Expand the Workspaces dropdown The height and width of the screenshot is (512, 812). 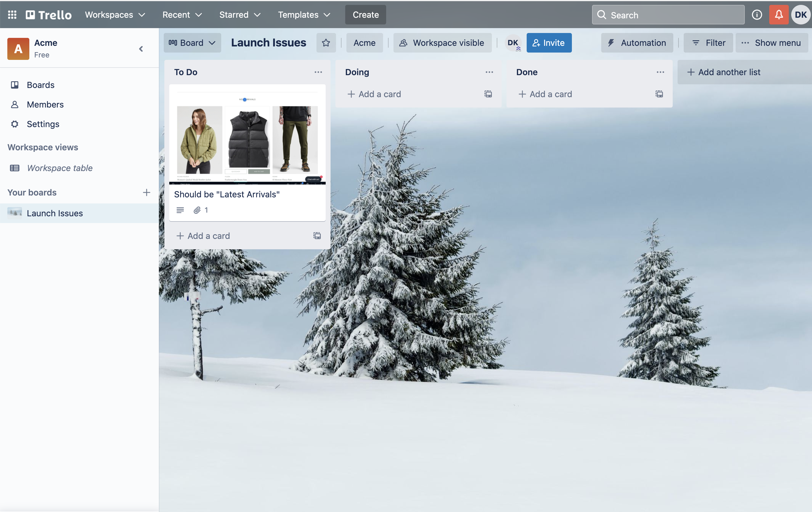(x=115, y=14)
